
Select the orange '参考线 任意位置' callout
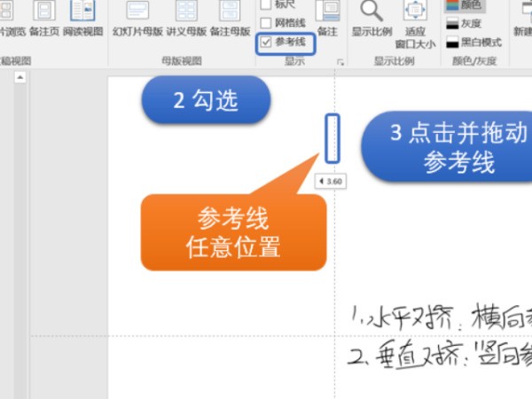click(x=233, y=232)
